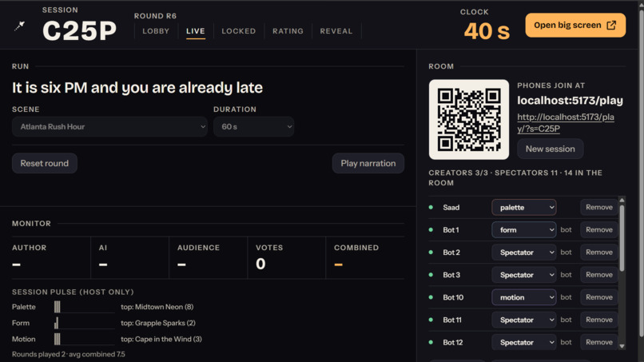Click "top: Midtown Neon (8)" text
This screenshot has width=644, height=362.
pyautogui.click(x=157, y=307)
